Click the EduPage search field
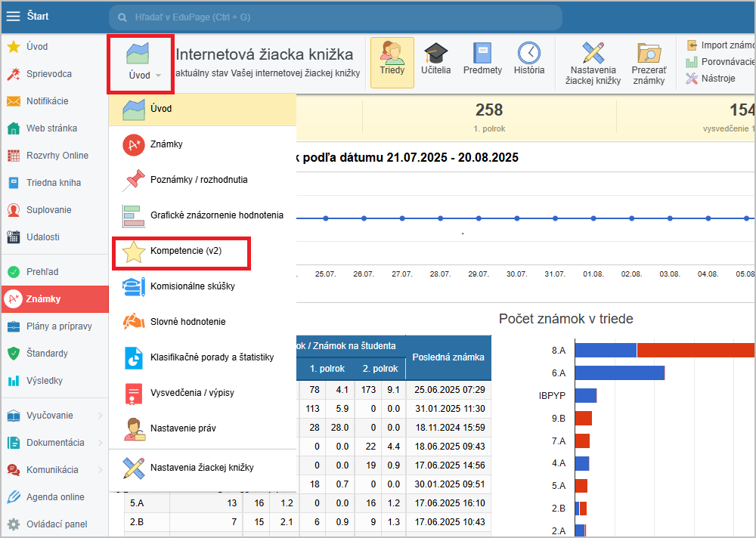The width and height of the screenshot is (756, 538). pyautogui.click(x=336, y=16)
